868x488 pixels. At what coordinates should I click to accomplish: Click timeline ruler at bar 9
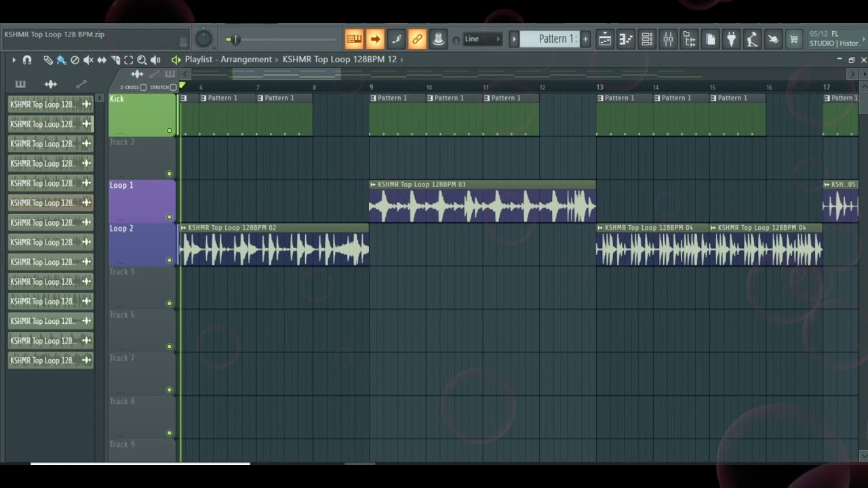point(371,87)
